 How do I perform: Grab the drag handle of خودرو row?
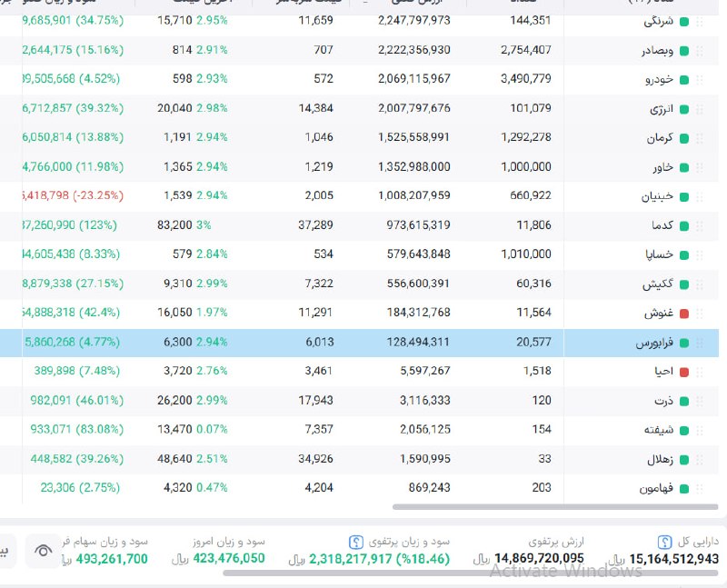click(x=700, y=80)
